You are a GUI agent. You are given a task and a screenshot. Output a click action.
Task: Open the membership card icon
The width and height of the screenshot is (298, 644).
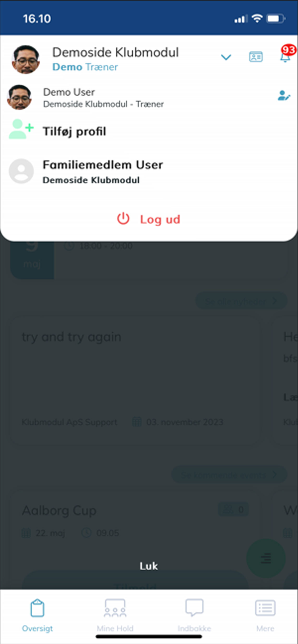tap(256, 57)
